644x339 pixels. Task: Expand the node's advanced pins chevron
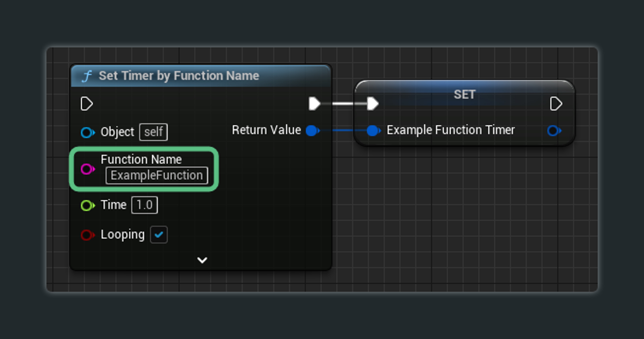pyautogui.click(x=202, y=260)
